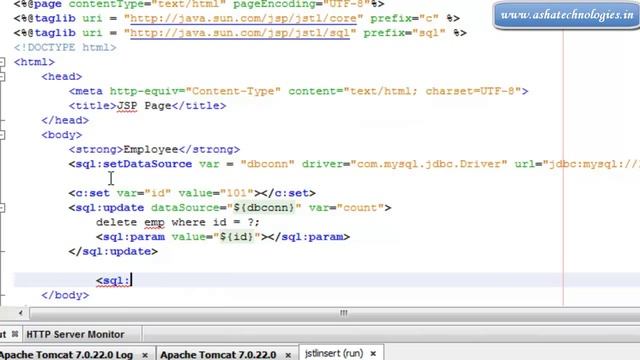Click the "com.mysql.jdbc.Driver" driver string
The image size is (640, 360).
click(429, 164)
